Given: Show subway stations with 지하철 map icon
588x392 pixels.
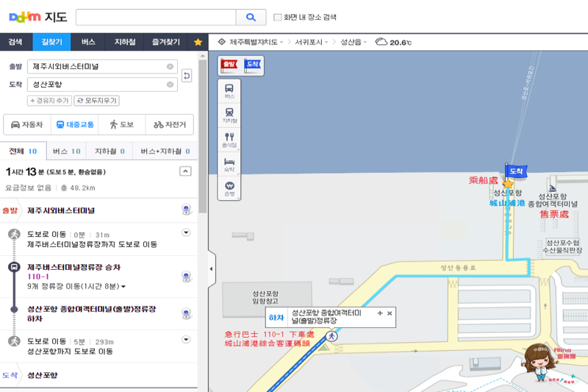Looking at the screenshot, I should pyautogui.click(x=229, y=115).
